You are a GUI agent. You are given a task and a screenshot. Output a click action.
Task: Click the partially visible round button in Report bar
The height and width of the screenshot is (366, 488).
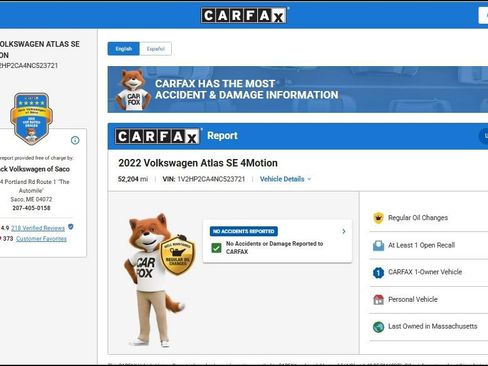pos(484,136)
